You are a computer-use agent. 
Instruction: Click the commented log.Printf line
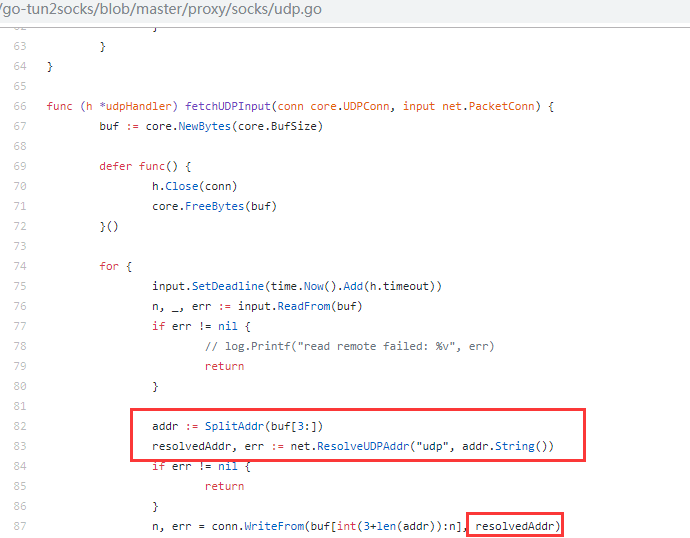pyautogui.click(x=350, y=346)
